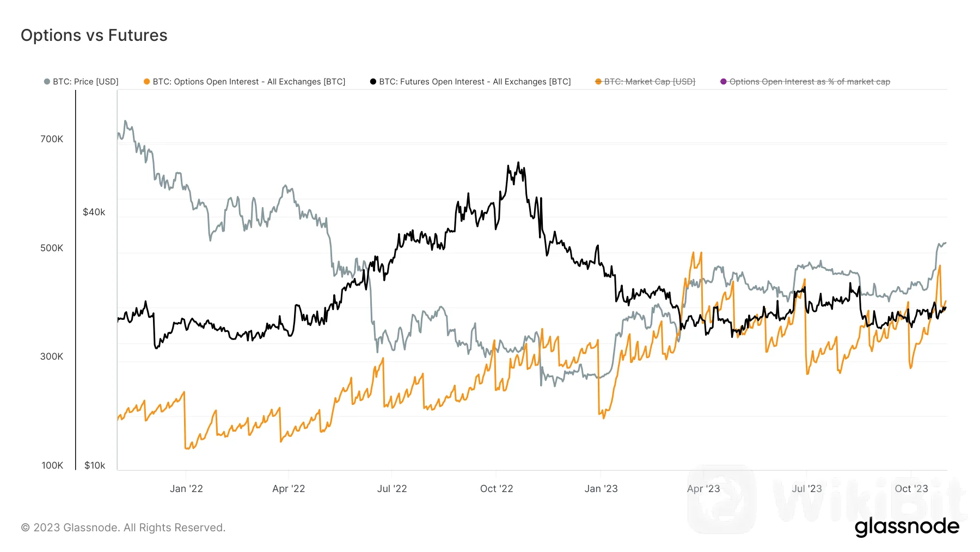Click the Oct '22 x-axis label
This screenshot has height=552, width=980.
[497, 489]
